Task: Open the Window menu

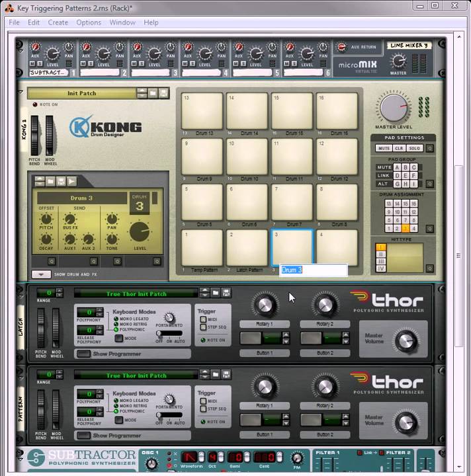Action: pyautogui.click(x=122, y=22)
